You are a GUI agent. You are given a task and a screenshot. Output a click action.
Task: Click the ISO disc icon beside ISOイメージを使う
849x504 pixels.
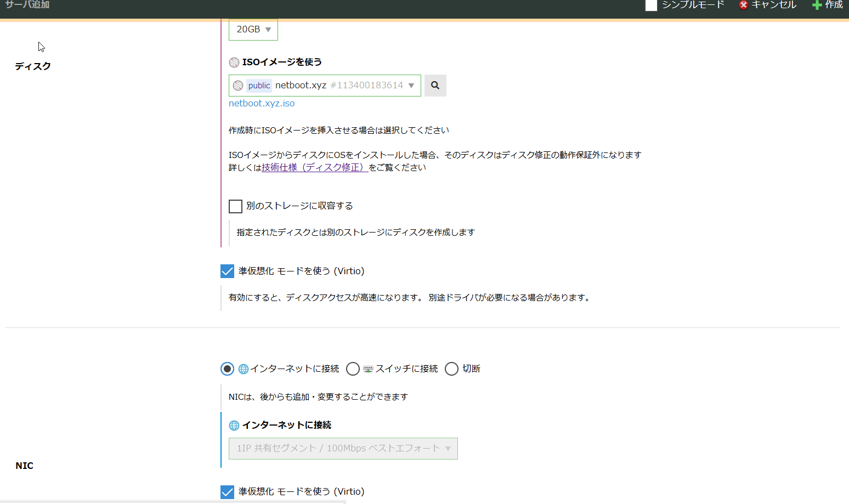pyautogui.click(x=234, y=62)
